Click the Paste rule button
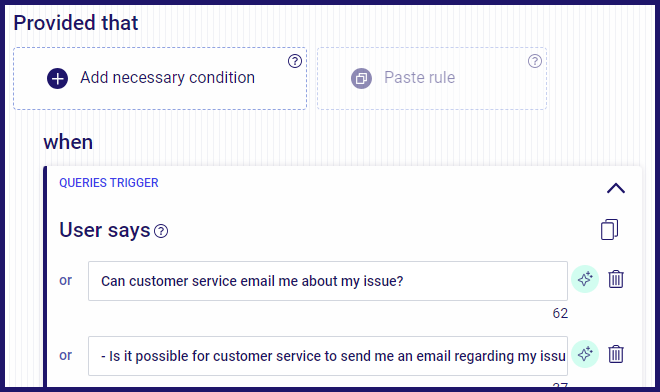Image resolution: width=660 pixels, height=392 pixels. click(x=432, y=78)
